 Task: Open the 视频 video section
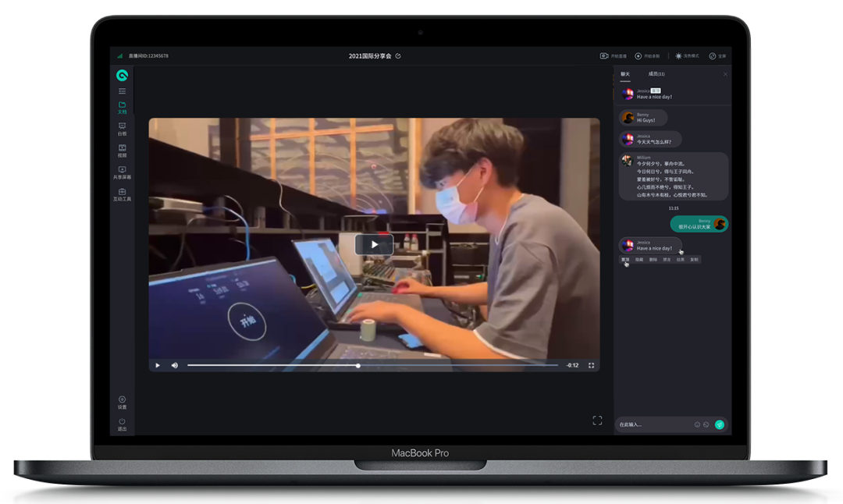point(122,151)
